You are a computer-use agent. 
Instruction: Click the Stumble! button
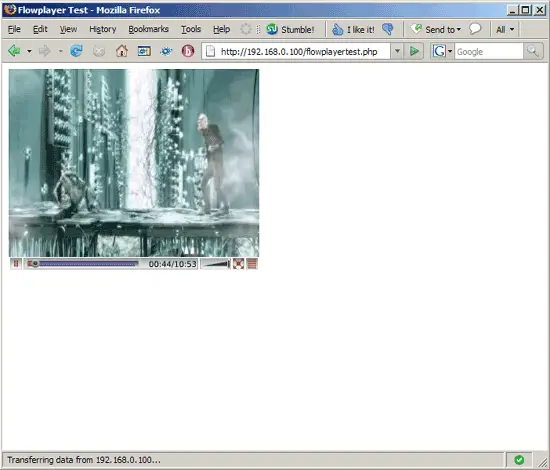[290, 29]
